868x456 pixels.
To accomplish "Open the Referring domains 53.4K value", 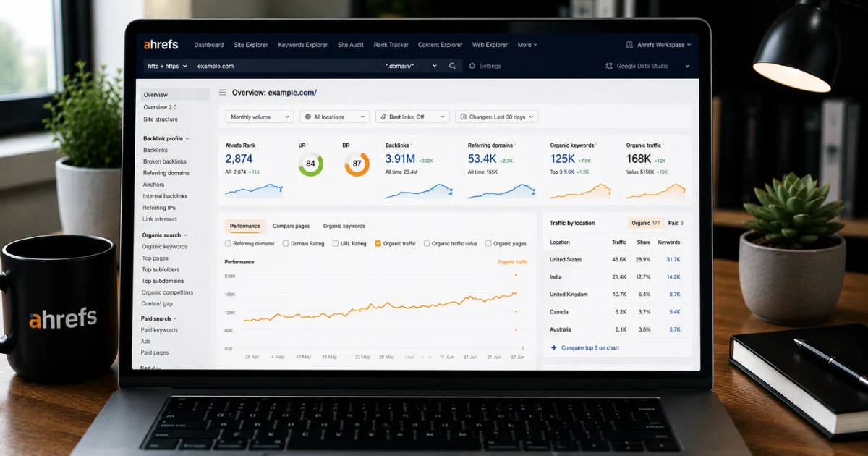I will [x=482, y=159].
